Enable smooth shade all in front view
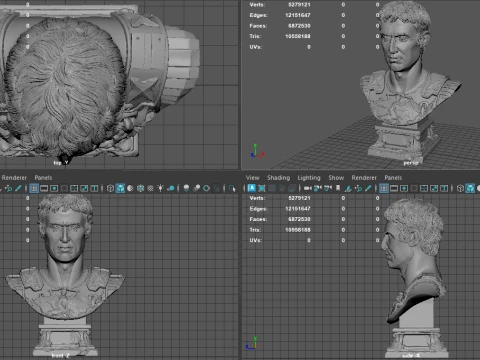480x360 pixels. (x=120, y=189)
